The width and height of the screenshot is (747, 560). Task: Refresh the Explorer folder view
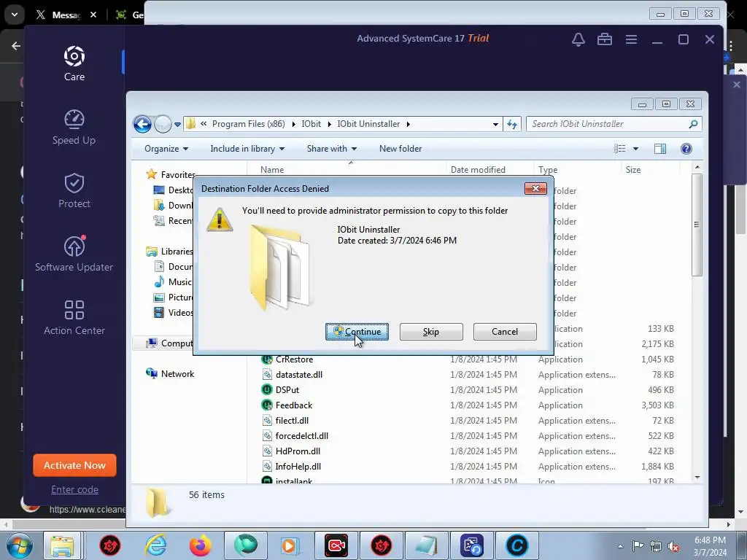[x=512, y=124]
